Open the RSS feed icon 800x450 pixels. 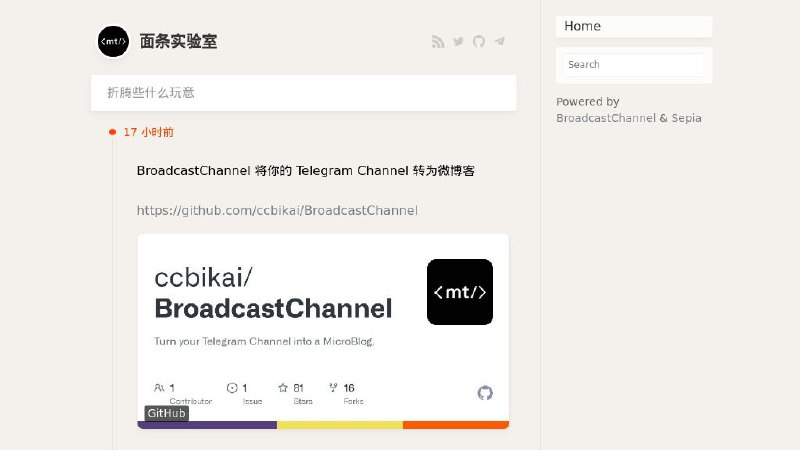pos(438,42)
